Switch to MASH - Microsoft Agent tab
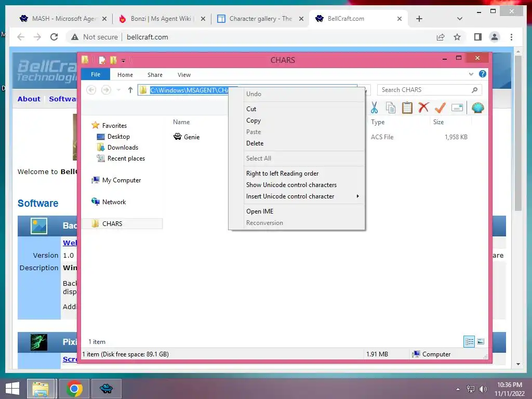532x399 pixels. tap(63, 19)
